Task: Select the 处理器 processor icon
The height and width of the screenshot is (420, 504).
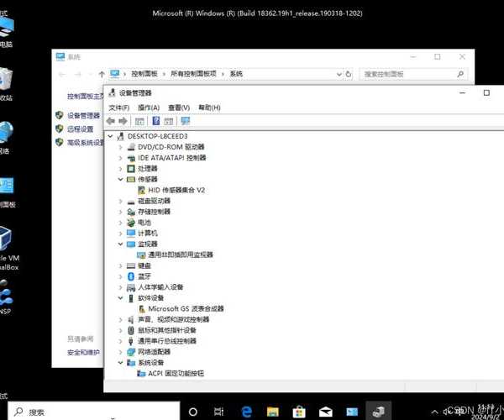Action: tap(131, 168)
